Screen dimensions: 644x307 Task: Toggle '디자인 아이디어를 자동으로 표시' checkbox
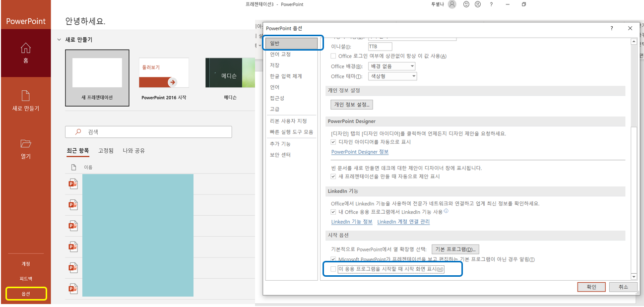[x=334, y=142]
